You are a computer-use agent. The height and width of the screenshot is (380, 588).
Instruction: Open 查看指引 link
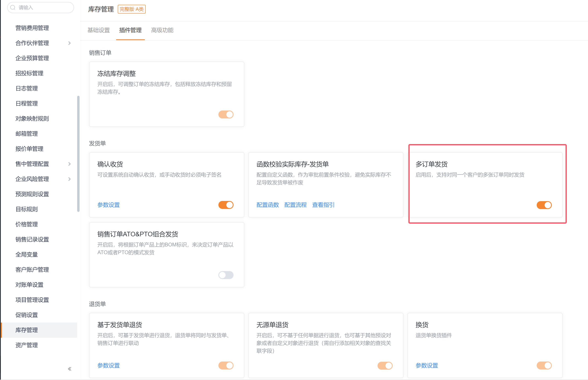[x=323, y=205]
